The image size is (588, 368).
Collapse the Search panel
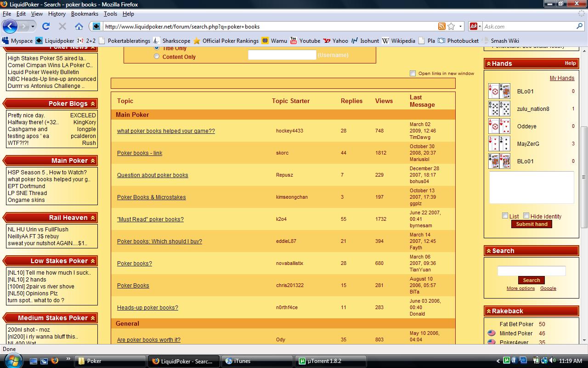click(x=489, y=251)
